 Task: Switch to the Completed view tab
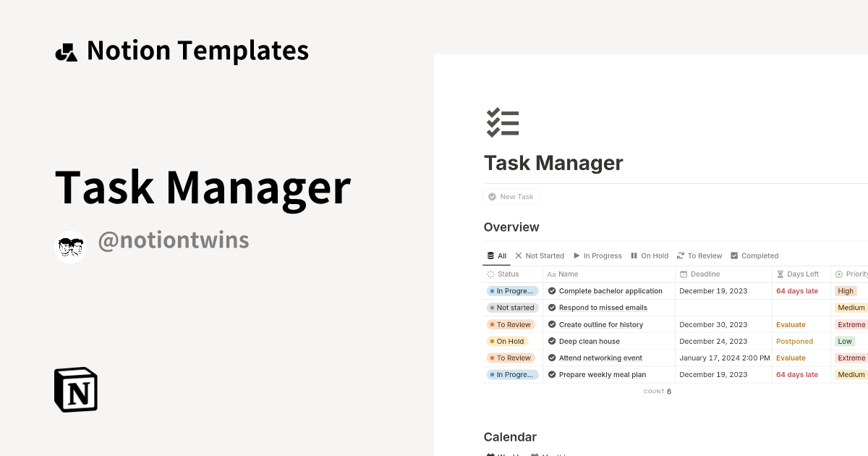click(754, 256)
